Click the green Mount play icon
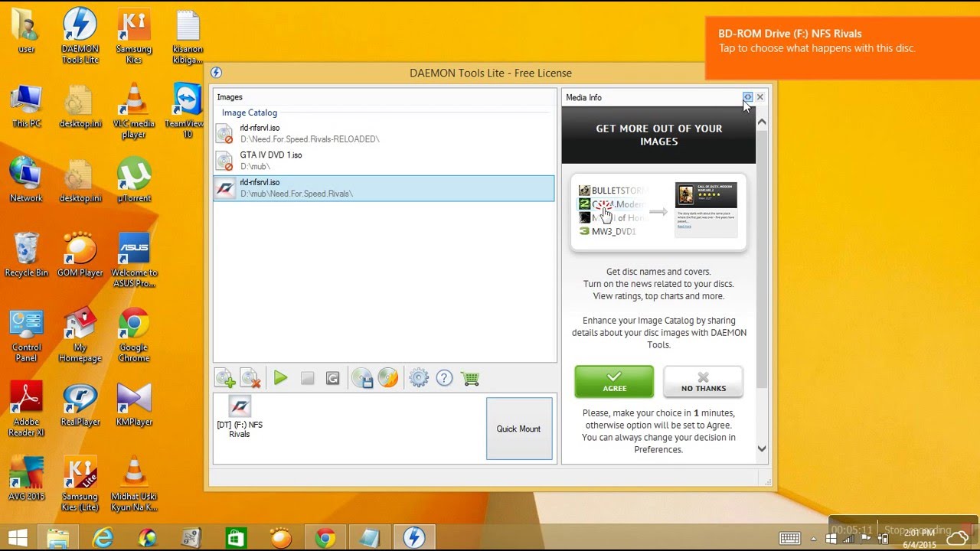980x551 pixels. (x=280, y=378)
